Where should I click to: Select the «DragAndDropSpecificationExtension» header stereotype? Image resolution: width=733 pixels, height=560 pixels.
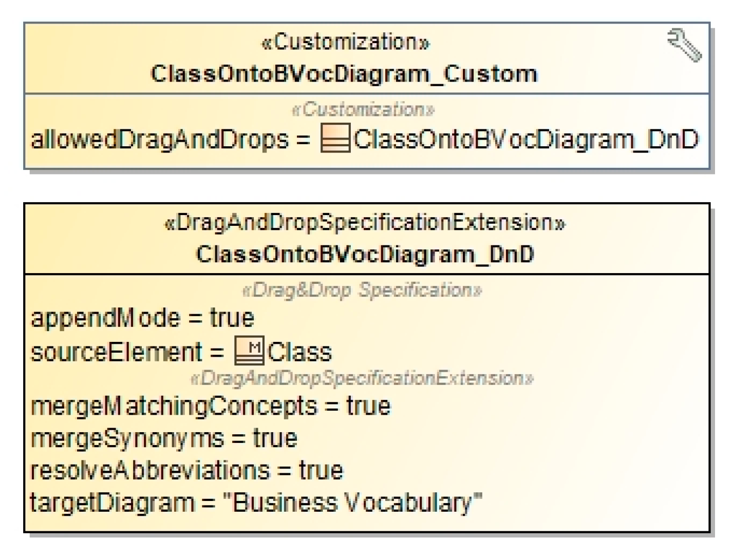(x=365, y=223)
